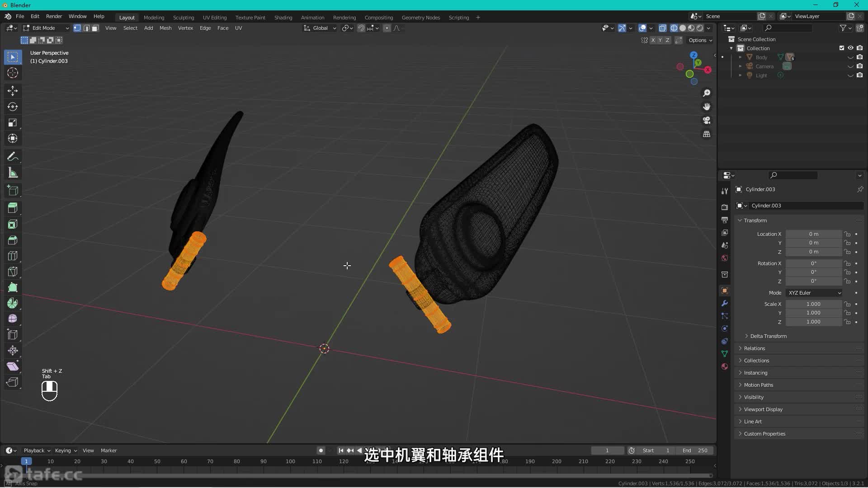Viewport: 868px width, 488px height.
Task: Switch to the Modeling workspace tab
Action: coord(154,18)
